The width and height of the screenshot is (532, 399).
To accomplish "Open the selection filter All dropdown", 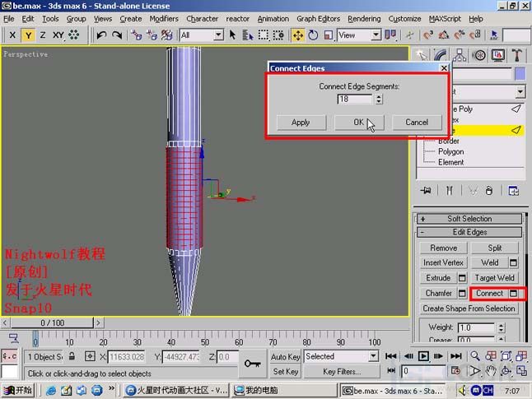I will (x=219, y=35).
